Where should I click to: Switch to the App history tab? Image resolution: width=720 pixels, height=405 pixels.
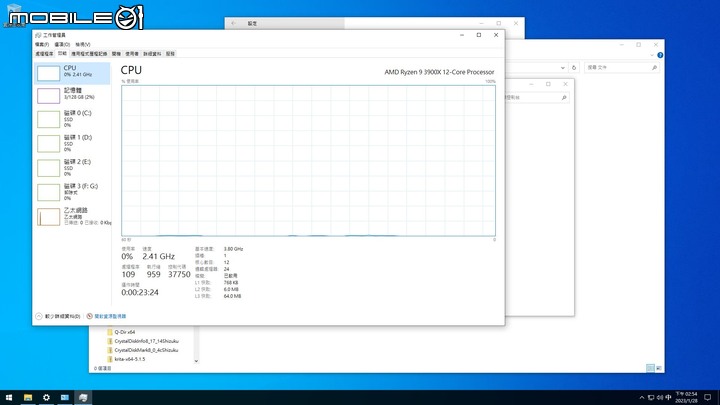point(89,54)
